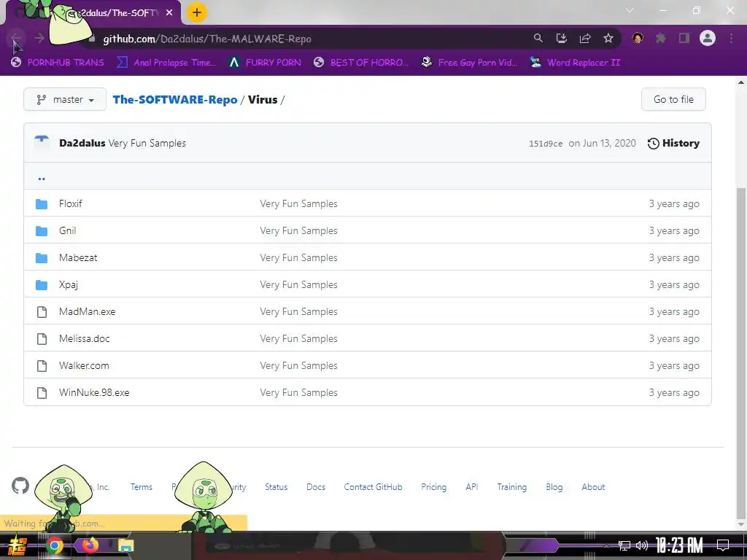
Task: Click Firefox in the taskbar
Action: pos(90,545)
